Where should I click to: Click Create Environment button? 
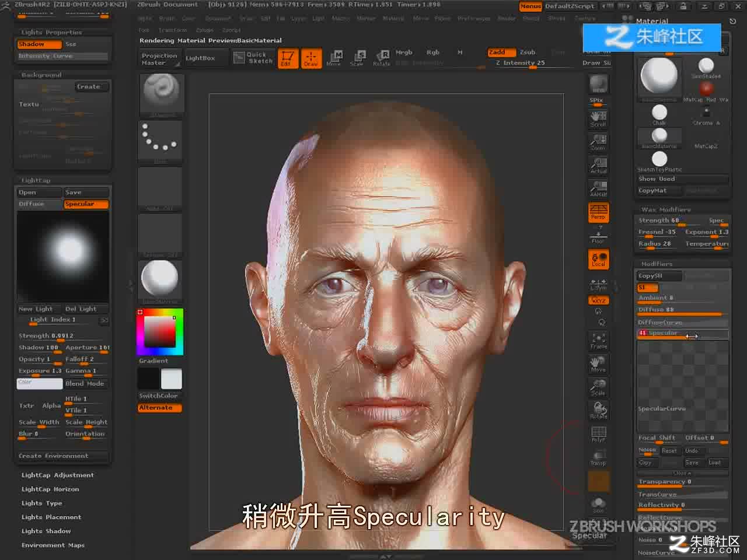click(62, 456)
